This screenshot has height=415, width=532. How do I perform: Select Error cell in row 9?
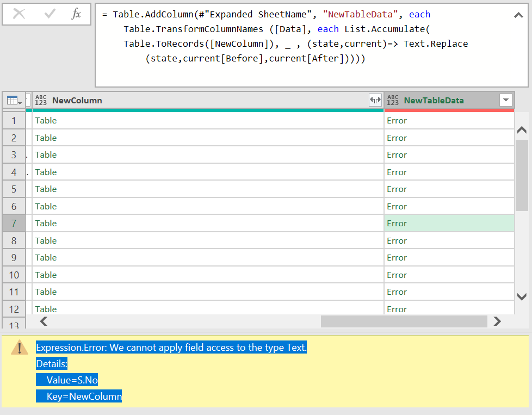click(449, 258)
